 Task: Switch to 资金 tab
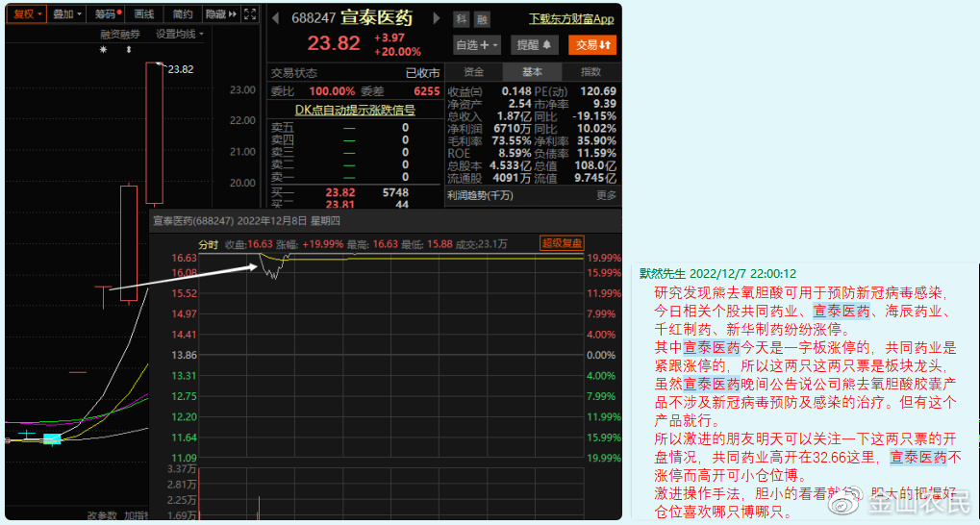pos(474,72)
